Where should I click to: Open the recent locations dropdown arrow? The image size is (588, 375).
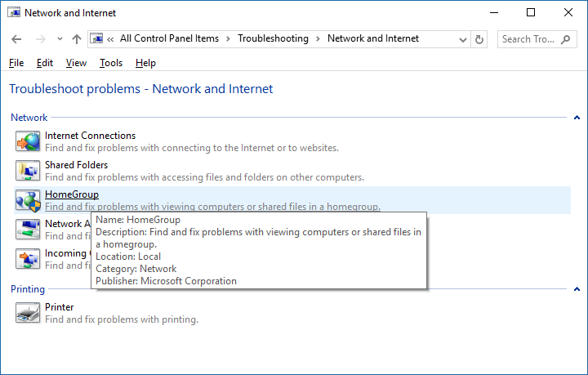click(x=60, y=38)
